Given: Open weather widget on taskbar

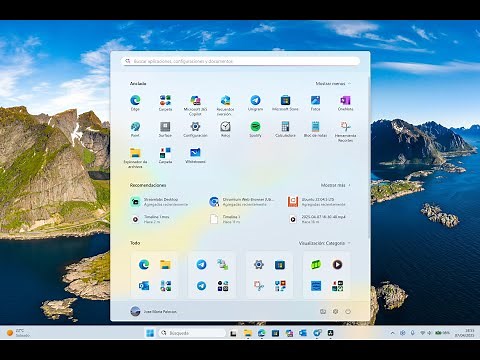Looking at the screenshot, I should [x=18, y=333].
